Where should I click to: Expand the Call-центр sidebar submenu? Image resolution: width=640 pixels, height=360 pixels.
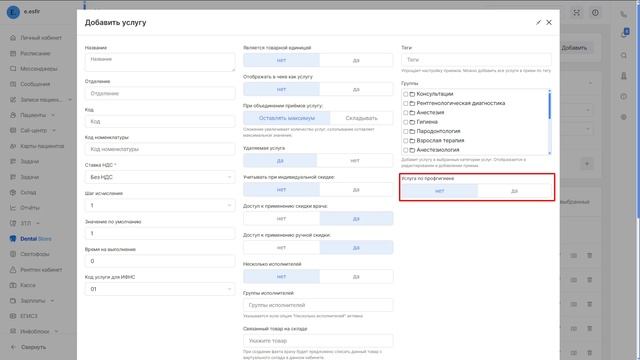53,131
